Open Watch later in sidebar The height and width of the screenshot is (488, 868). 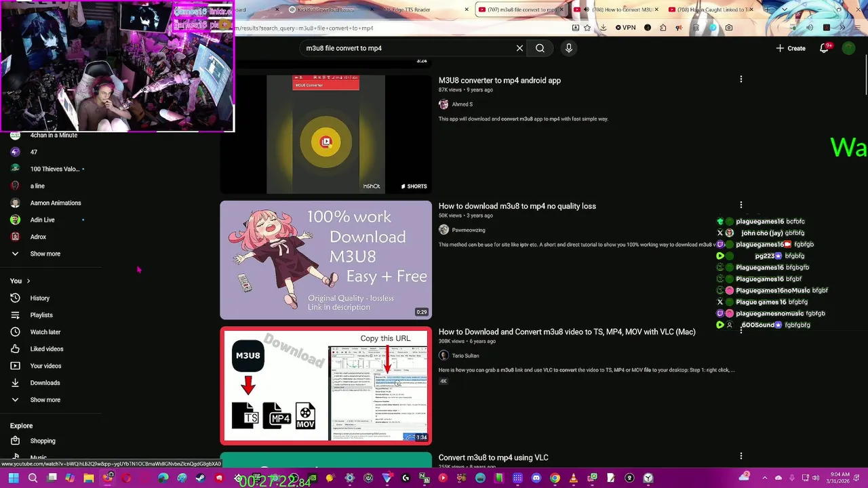45,332
